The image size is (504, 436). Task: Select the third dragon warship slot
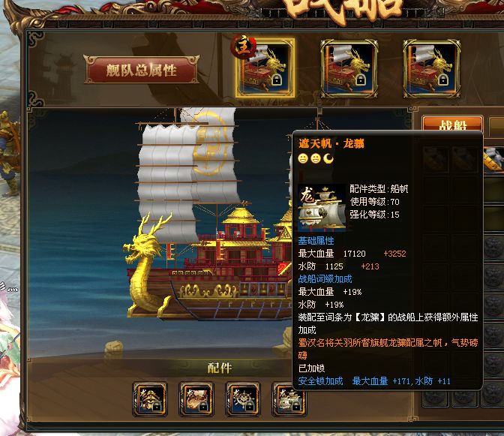(431, 68)
